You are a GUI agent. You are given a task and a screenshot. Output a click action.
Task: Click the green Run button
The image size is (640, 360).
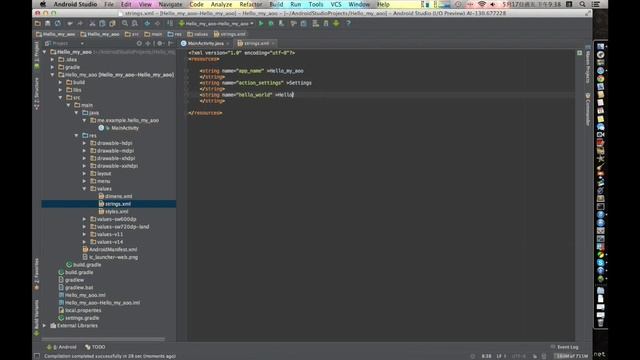tap(261, 24)
